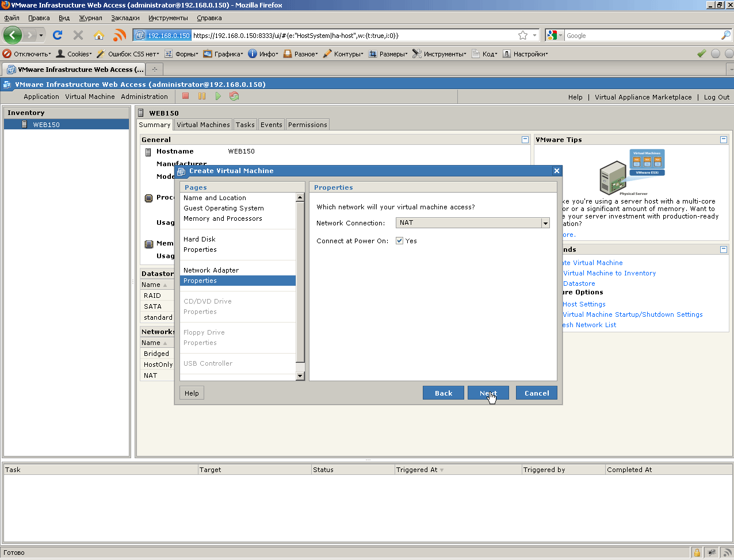
Task: Reload the page with refresh icon
Action: (x=58, y=35)
